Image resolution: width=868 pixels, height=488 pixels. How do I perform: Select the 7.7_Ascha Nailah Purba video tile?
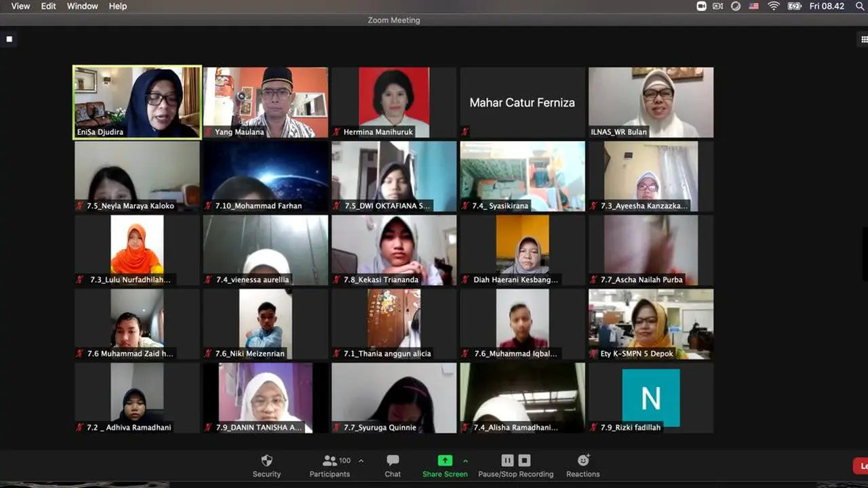click(x=651, y=250)
